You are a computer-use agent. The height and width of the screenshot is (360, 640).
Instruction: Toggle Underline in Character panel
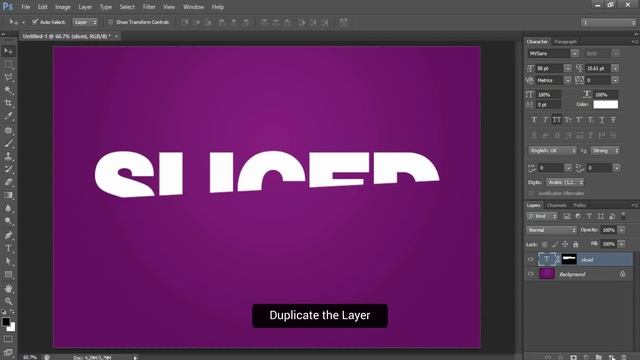(602, 120)
